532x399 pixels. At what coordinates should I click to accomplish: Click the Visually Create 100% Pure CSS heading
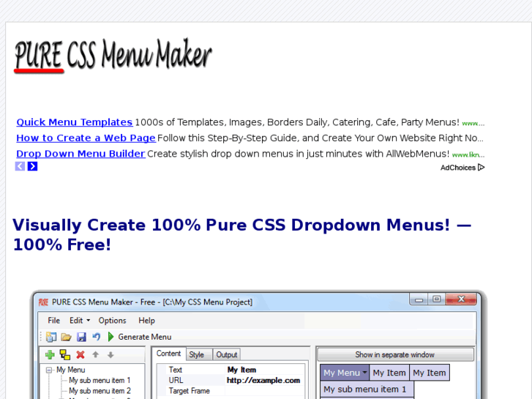(241, 235)
